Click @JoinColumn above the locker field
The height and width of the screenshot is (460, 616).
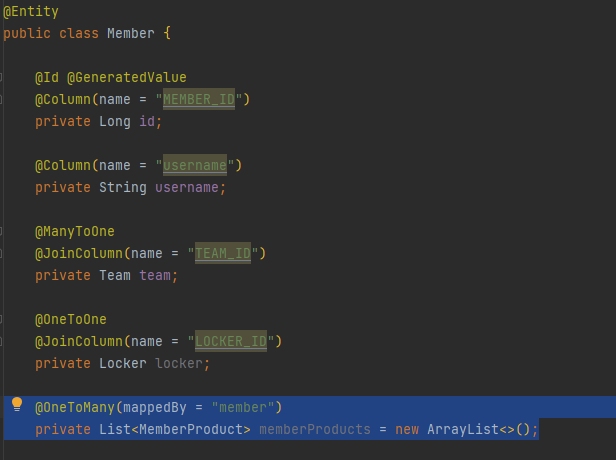pyautogui.click(x=79, y=341)
